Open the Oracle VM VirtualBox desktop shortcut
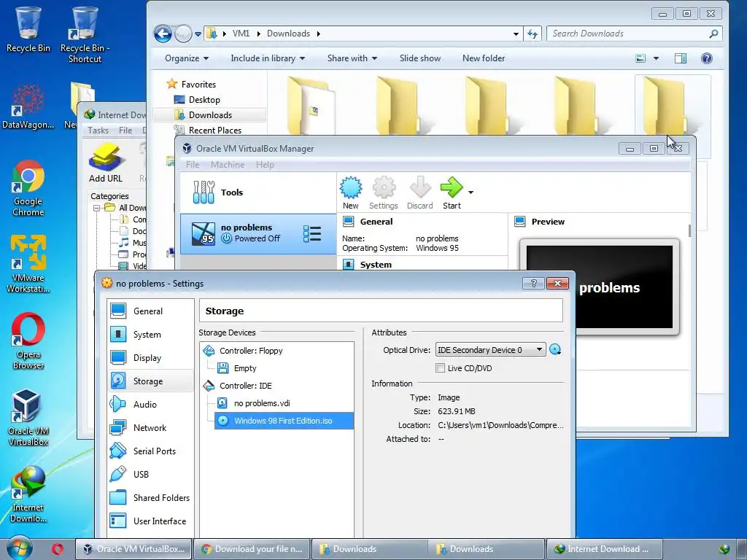 [28, 418]
